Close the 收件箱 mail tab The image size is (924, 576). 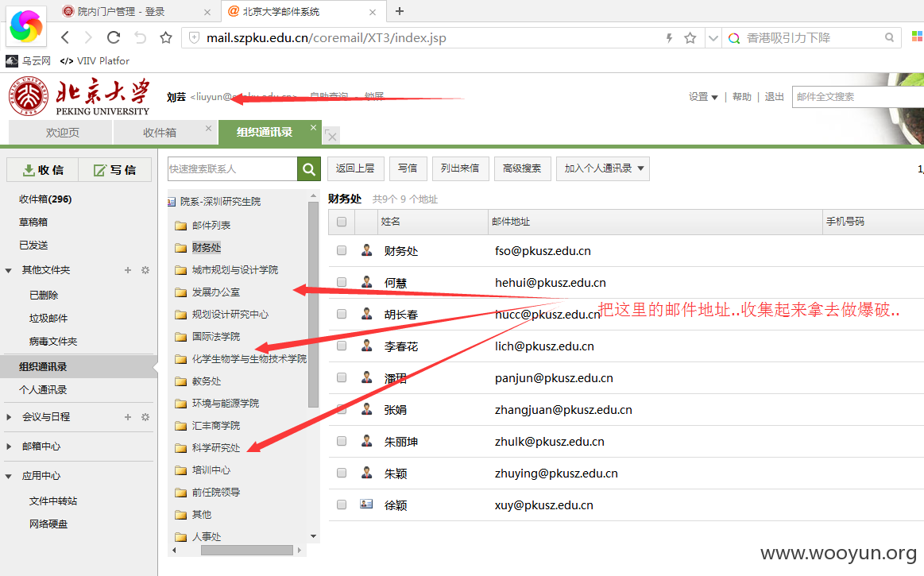(208, 128)
